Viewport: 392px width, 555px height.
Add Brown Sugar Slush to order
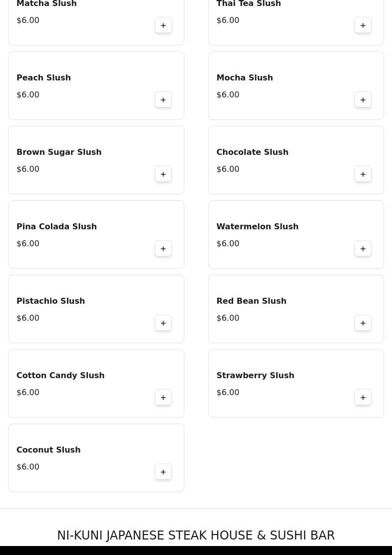[163, 174]
